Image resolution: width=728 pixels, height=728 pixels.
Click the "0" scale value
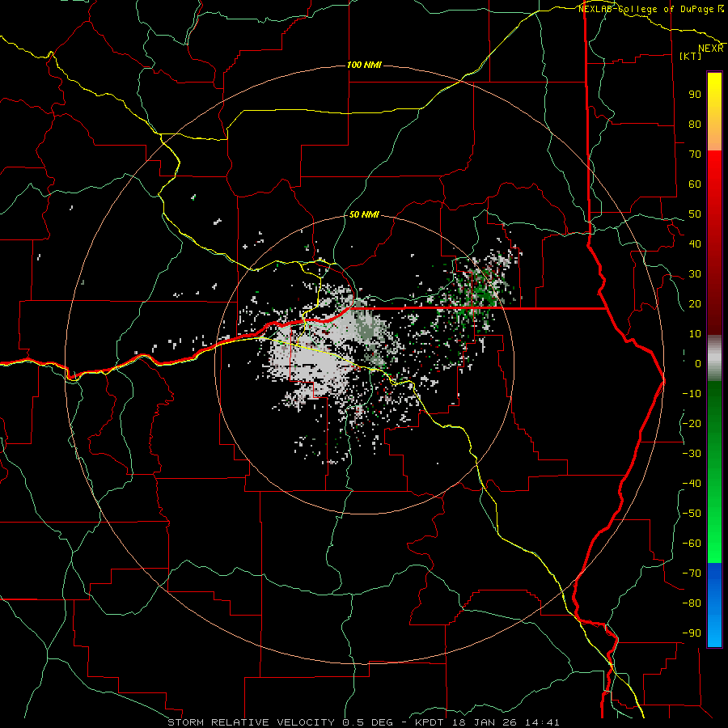(698, 363)
